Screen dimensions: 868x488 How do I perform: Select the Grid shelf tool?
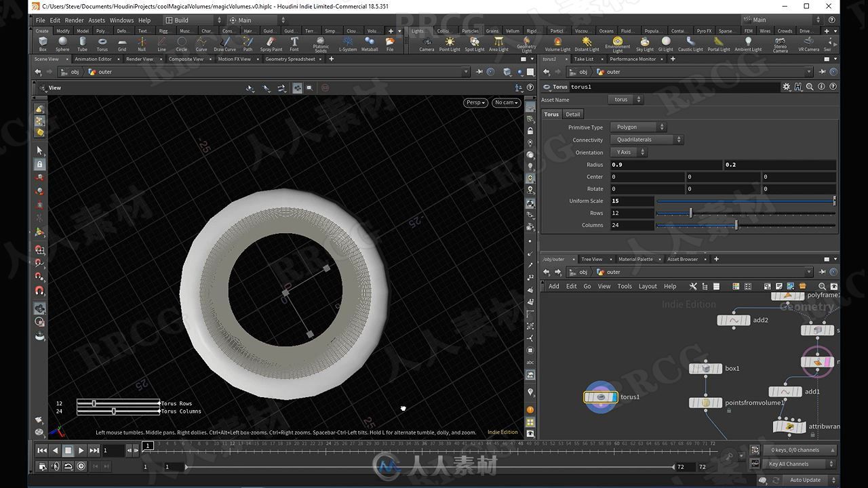(x=122, y=44)
